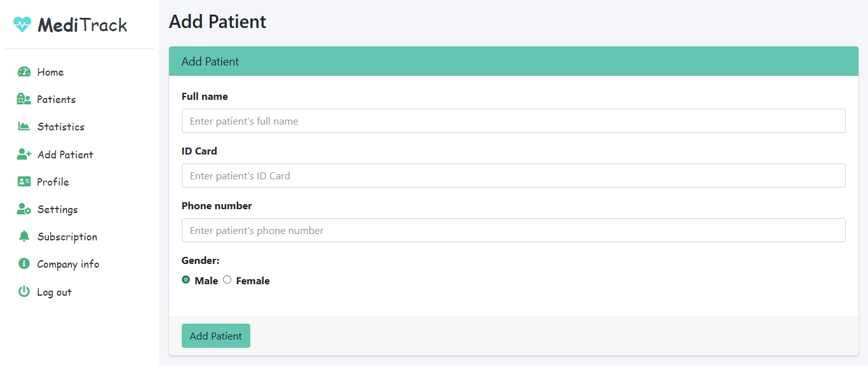Click the Add Patient user-plus icon
This screenshot has width=868, height=386.
(x=24, y=155)
